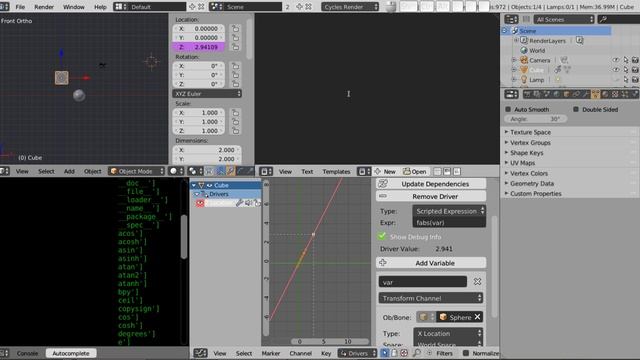
Task: Open the File menu
Action: pyautogui.click(x=20, y=7)
